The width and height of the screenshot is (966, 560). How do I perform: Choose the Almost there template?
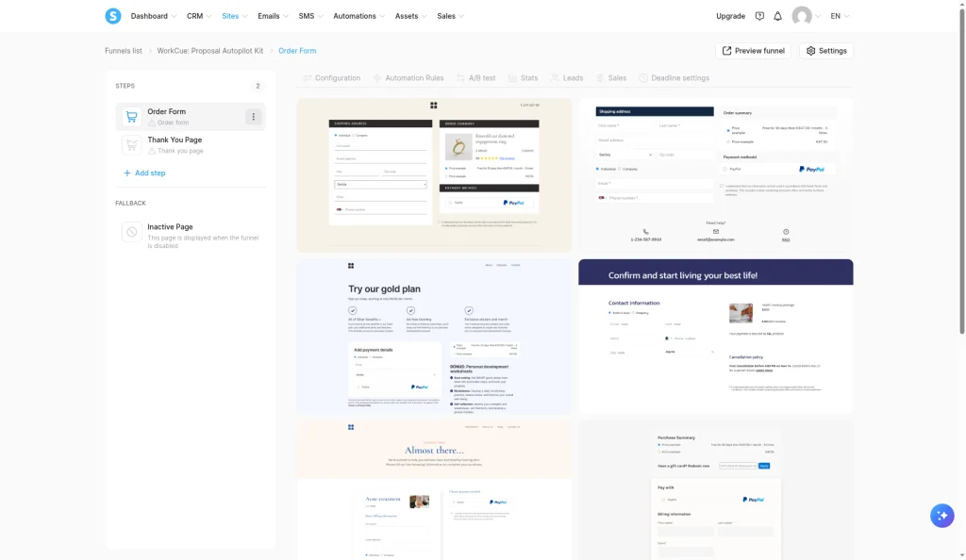coord(434,490)
